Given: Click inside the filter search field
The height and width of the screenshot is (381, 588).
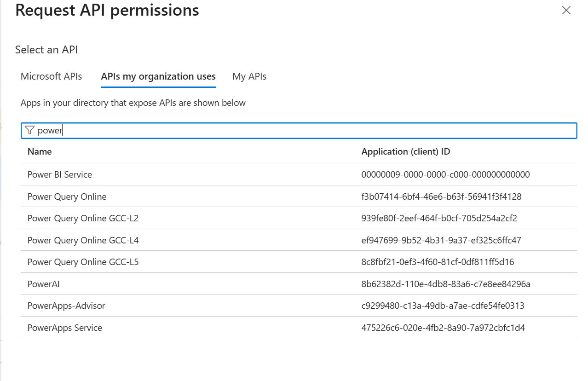Looking at the screenshot, I should [184, 130].
